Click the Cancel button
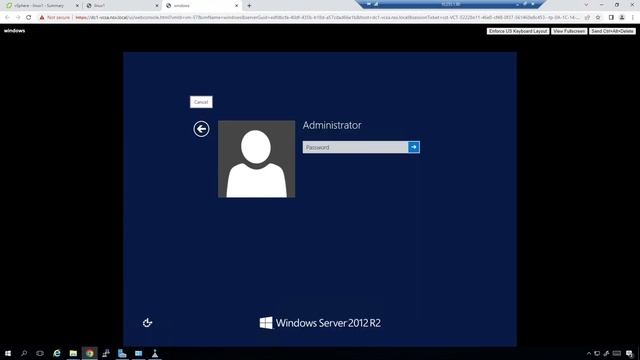This screenshot has height=360, width=640. (x=201, y=102)
